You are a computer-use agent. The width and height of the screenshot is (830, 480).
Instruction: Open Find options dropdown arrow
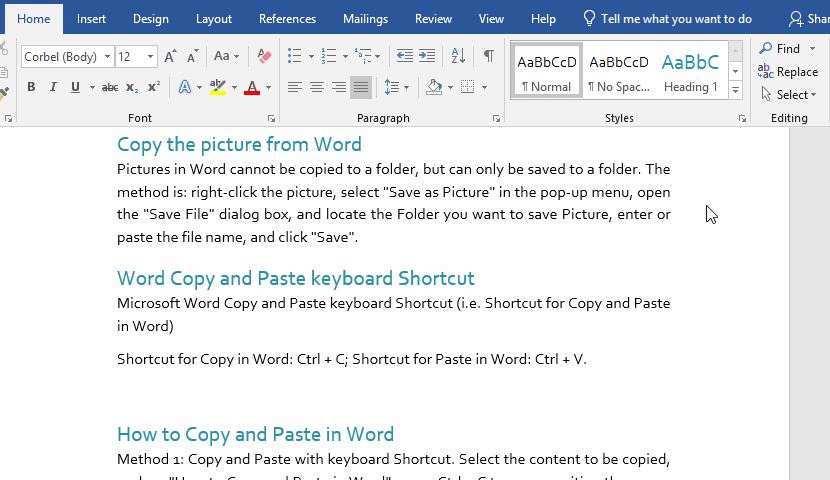click(x=813, y=49)
